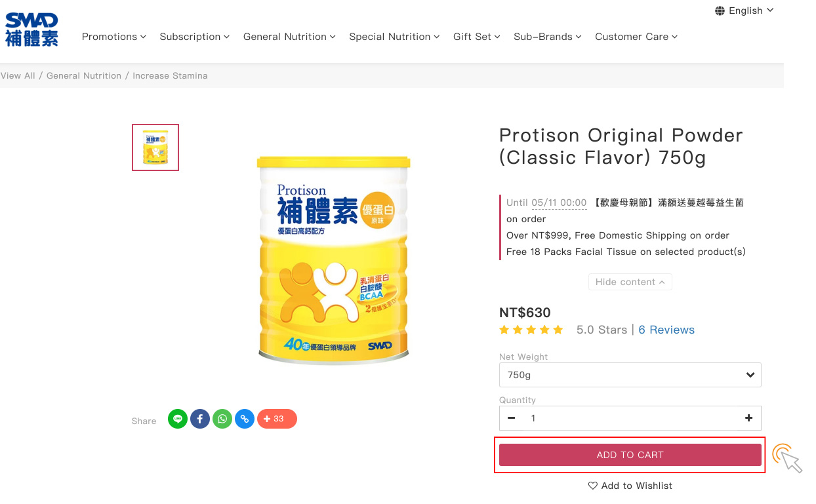
Task: Open the Customer Care menu
Action: 636,37
